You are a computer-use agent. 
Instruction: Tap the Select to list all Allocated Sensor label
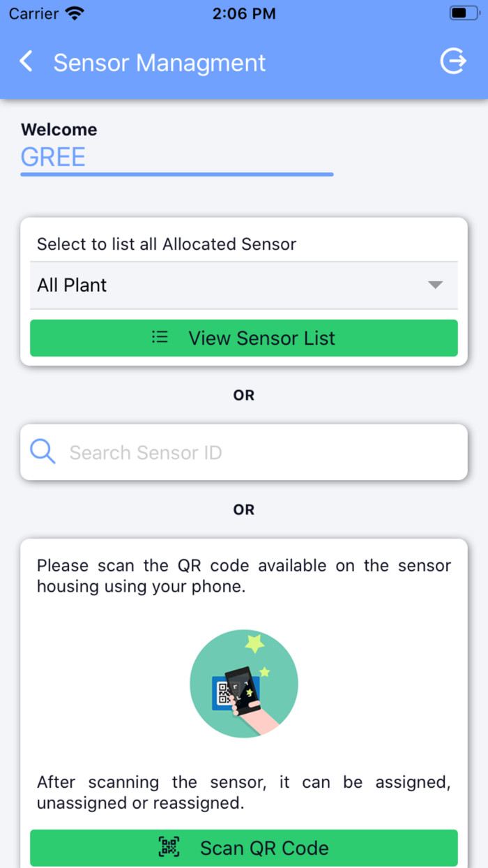click(x=167, y=244)
